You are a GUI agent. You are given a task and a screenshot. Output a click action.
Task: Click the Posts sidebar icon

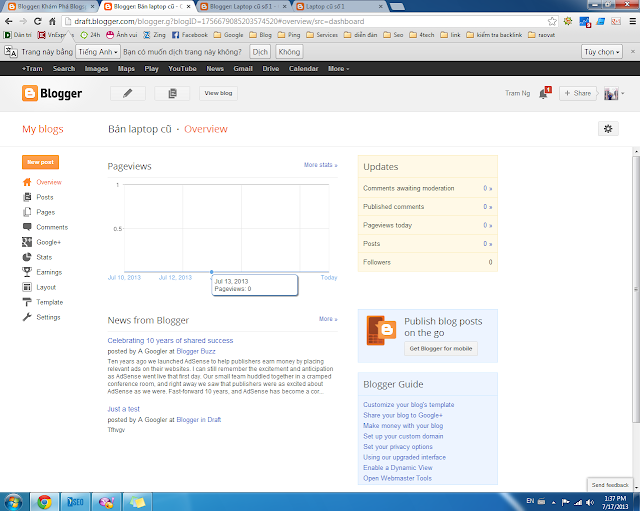pyautogui.click(x=27, y=197)
